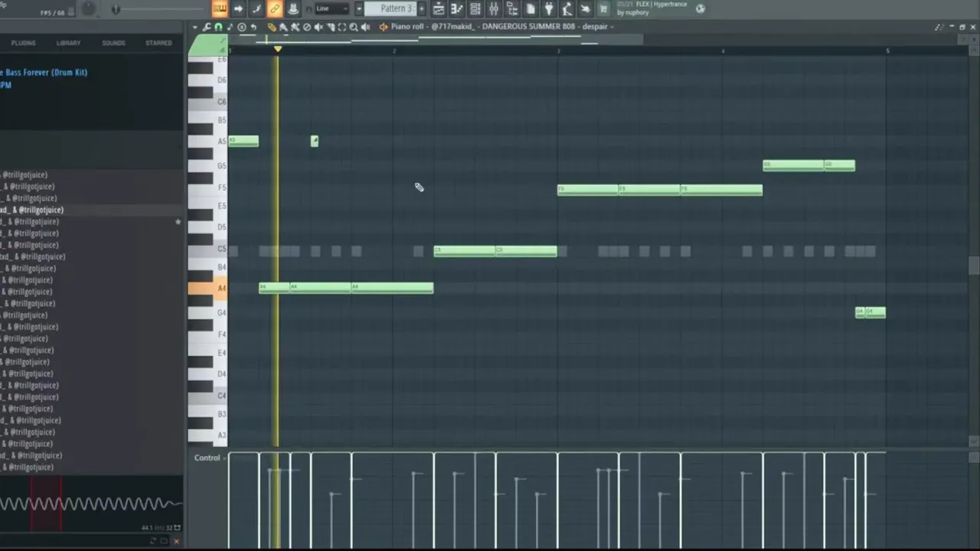Click the C5 piano key
The width and height of the screenshot is (980, 551).
coord(207,249)
